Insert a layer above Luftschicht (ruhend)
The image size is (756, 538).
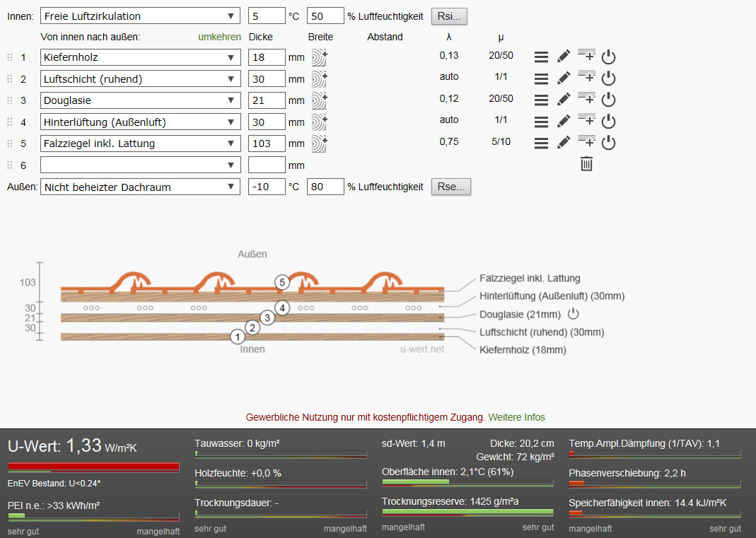click(586, 78)
